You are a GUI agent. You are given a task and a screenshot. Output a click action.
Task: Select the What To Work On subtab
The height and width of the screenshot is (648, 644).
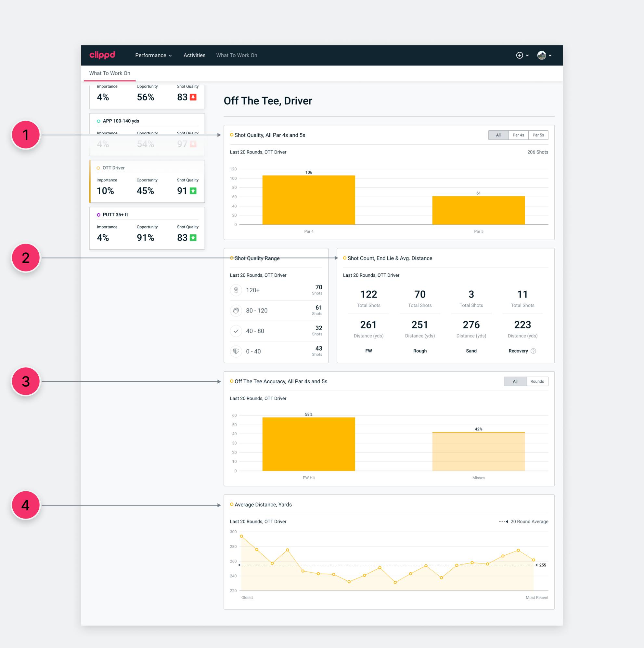coord(109,73)
